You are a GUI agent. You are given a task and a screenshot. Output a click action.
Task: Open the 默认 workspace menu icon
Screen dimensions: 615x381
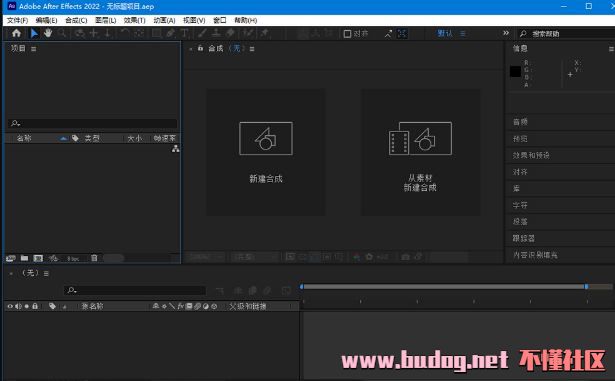pyautogui.click(x=463, y=34)
